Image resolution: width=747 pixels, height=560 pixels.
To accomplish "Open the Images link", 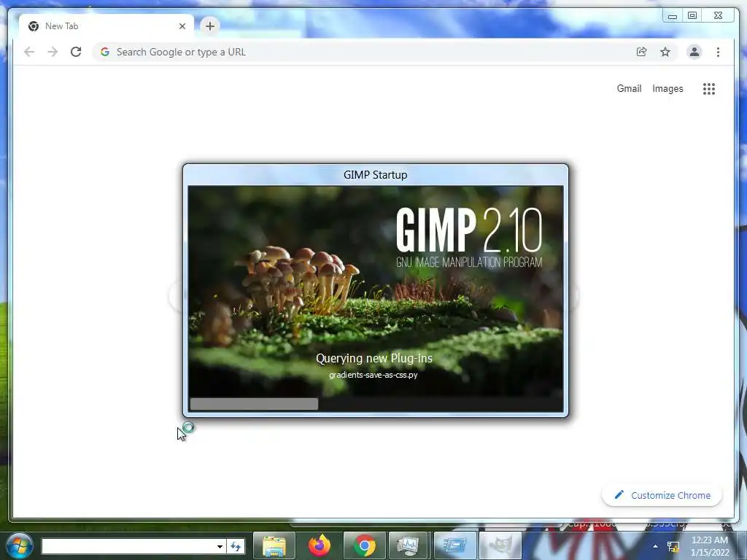I will pyautogui.click(x=667, y=88).
